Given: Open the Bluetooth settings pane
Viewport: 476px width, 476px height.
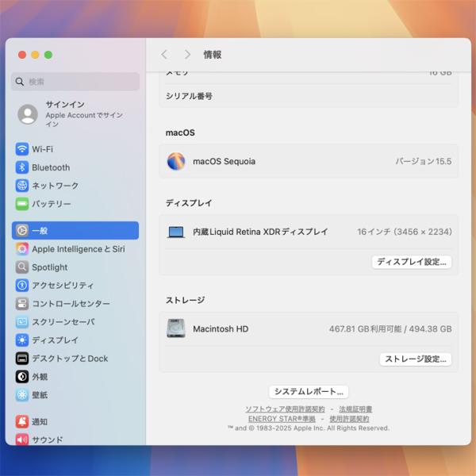Looking at the screenshot, I should 75,167.
